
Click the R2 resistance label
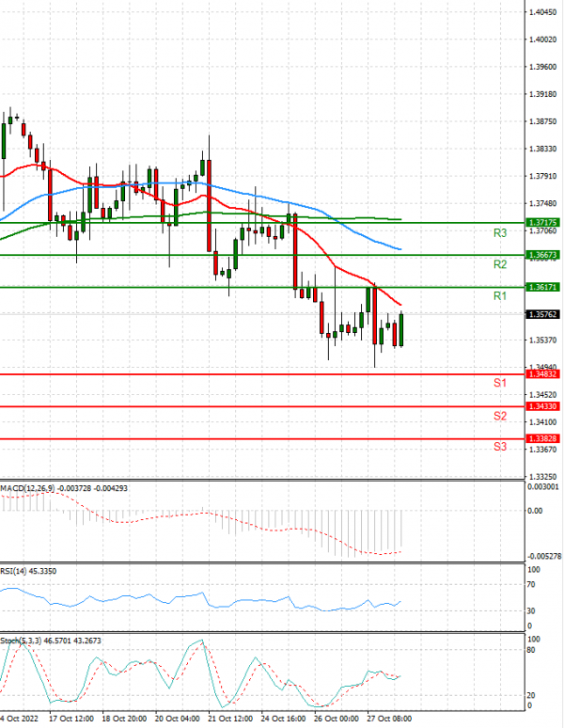tap(500, 264)
